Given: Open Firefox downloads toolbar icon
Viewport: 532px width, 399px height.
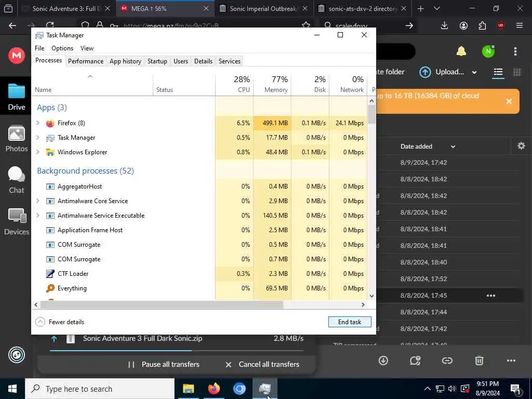Looking at the screenshot, I should (x=444, y=25).
